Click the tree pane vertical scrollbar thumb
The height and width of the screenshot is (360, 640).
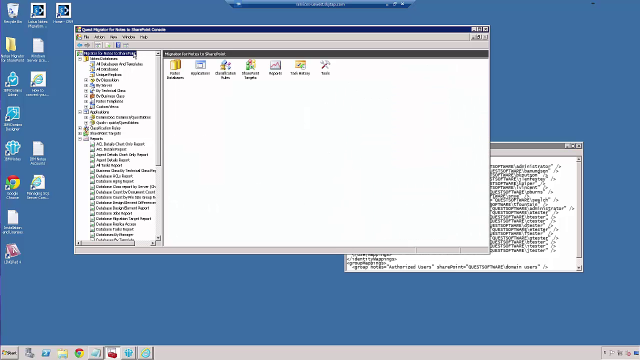158,111
